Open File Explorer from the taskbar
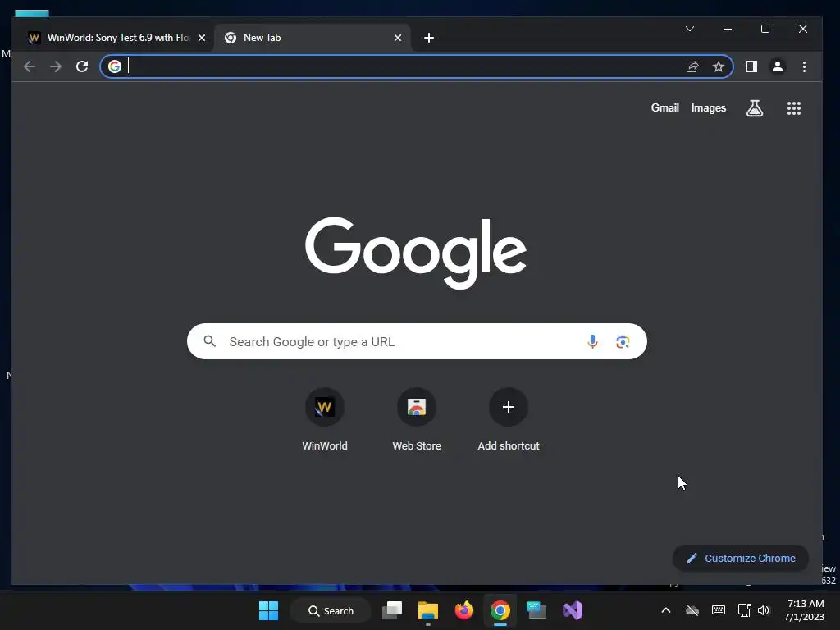Screen dimensions: 840x630 [x=428, y=610]
